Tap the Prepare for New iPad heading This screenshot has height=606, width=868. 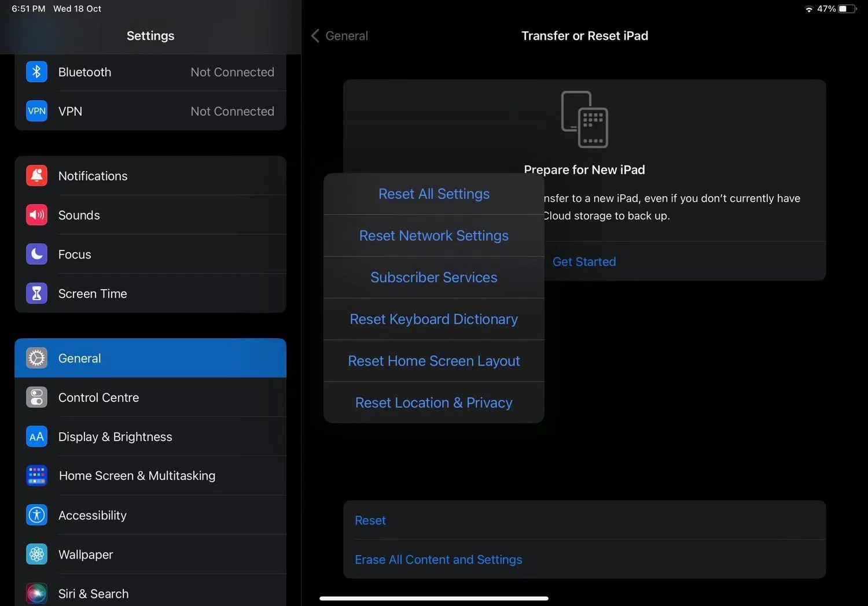click(x=584, y=169)
